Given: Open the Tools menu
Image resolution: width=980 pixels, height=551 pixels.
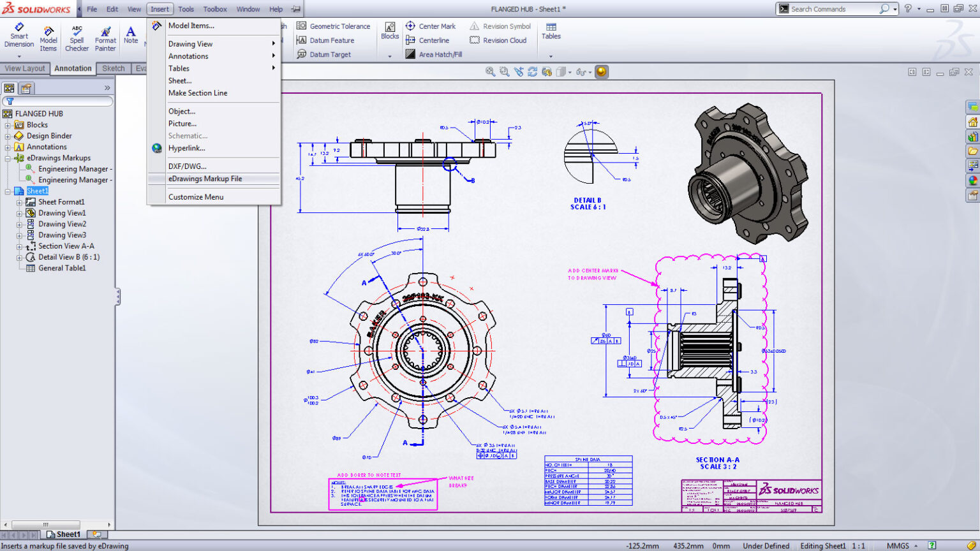Looking at the screenshot, I should [186, 9].
